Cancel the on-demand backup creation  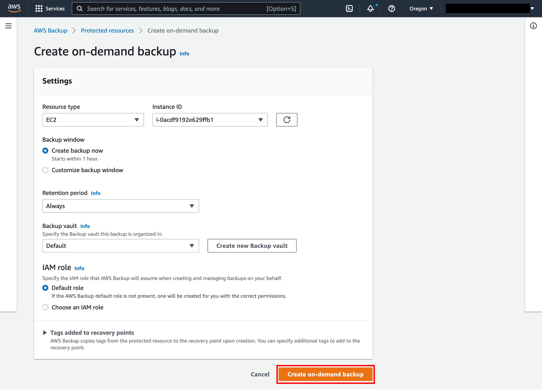click(x=260, y=374)
